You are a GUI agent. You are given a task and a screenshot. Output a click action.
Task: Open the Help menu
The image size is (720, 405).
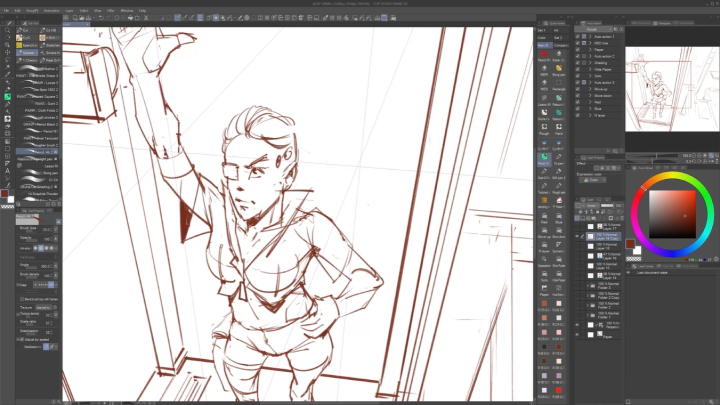click(142, 10)
